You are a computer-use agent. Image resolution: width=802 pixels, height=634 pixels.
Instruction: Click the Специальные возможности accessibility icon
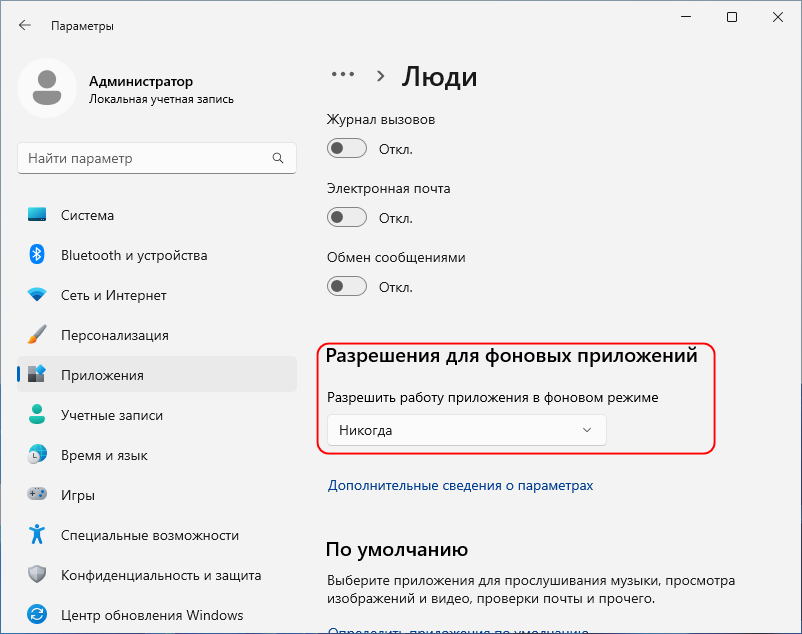pos(37,535)
